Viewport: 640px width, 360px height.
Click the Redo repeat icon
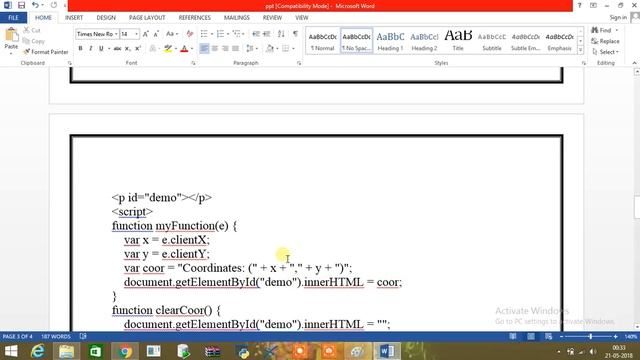tap(54, 5)
